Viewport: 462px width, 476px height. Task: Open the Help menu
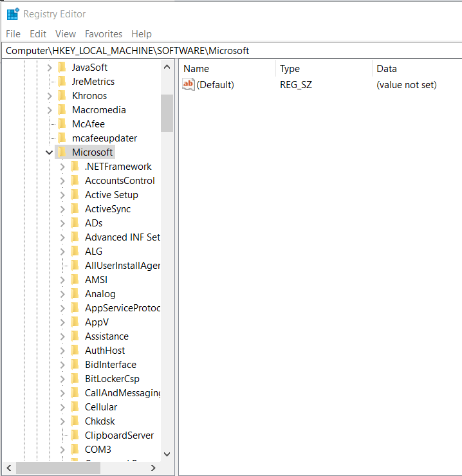(142, 34)
